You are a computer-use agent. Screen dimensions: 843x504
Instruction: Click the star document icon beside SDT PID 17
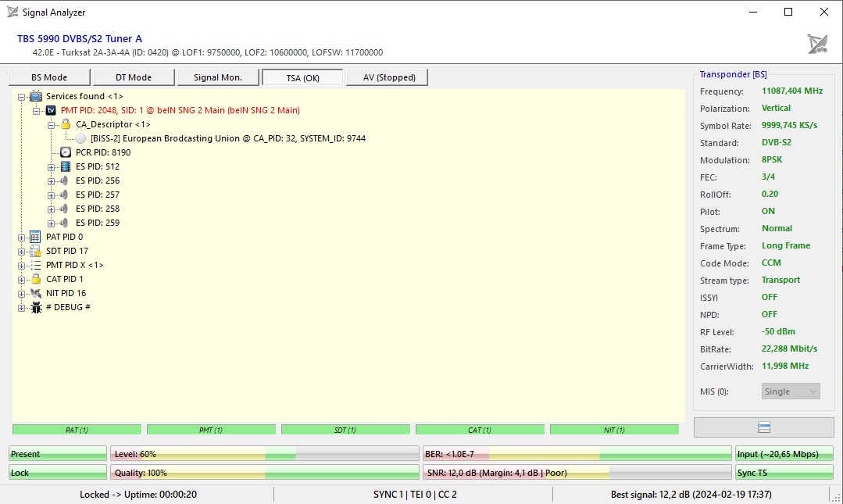35,251
